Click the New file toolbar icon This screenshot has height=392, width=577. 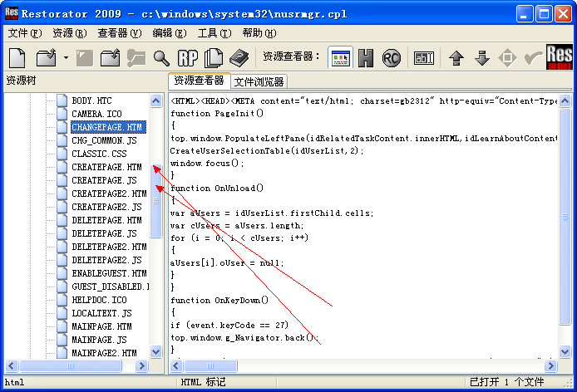coord(17,58)
